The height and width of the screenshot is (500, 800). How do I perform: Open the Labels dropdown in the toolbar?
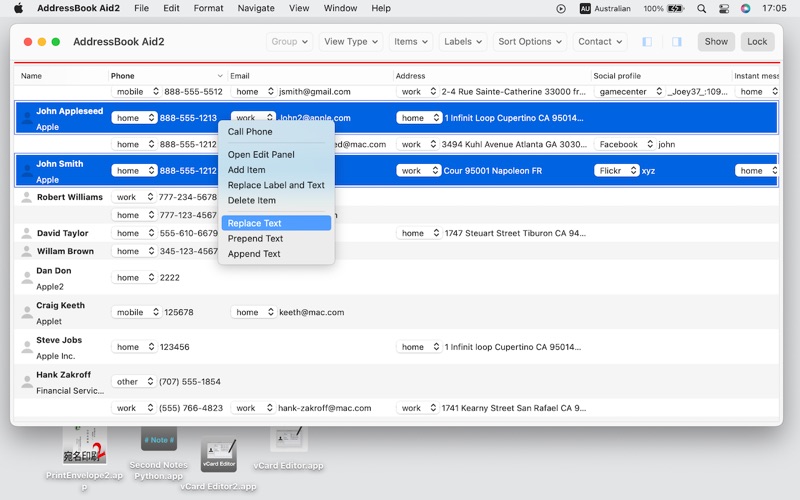point(462,42)
